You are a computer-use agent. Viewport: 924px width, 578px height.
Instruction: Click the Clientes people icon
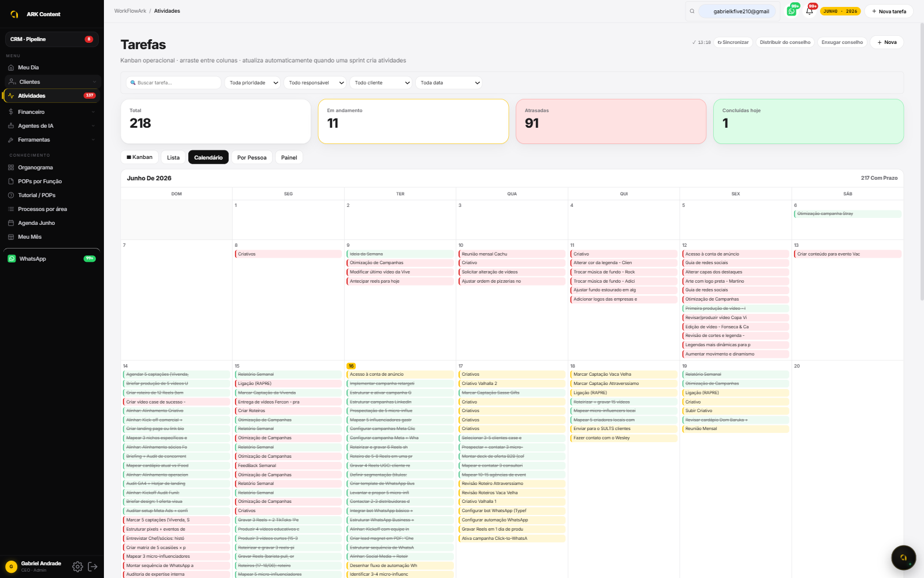point(12,82)
